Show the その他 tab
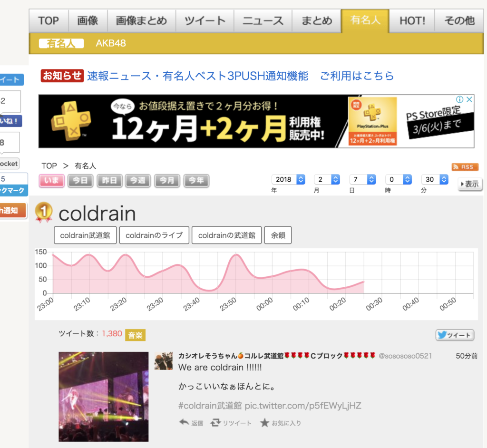The image size is (487, 448). click(x=459, y=21)
